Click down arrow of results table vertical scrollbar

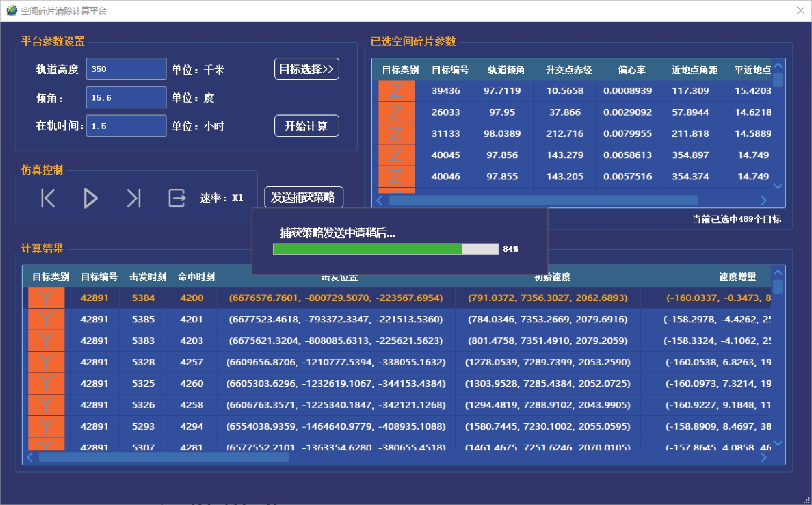coord(778,443)
